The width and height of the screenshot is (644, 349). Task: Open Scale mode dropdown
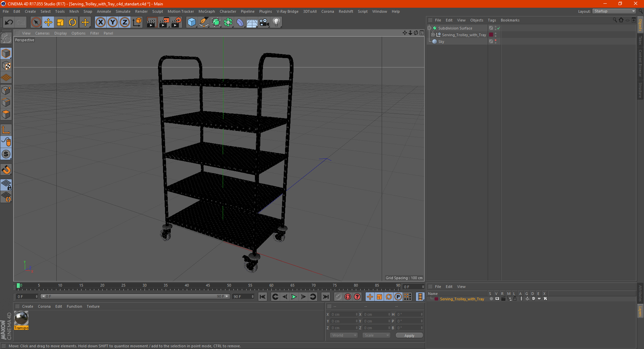coord(376,335)
